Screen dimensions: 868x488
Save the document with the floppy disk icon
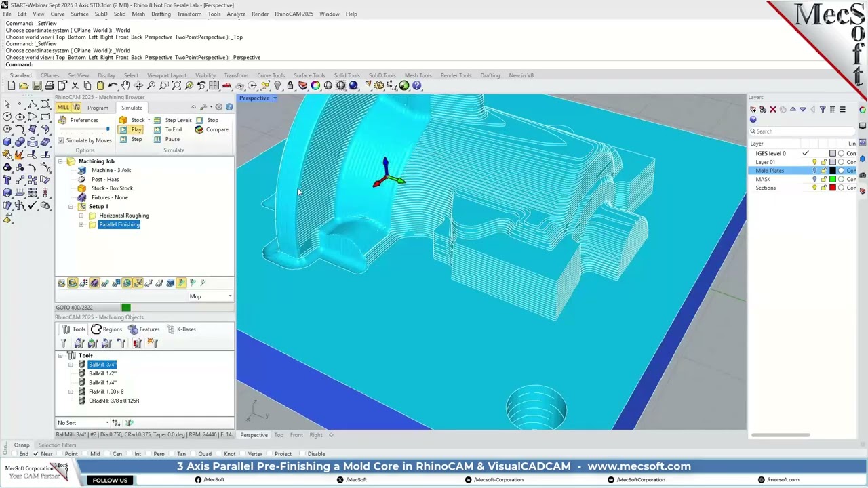click(x=37, y=85)
